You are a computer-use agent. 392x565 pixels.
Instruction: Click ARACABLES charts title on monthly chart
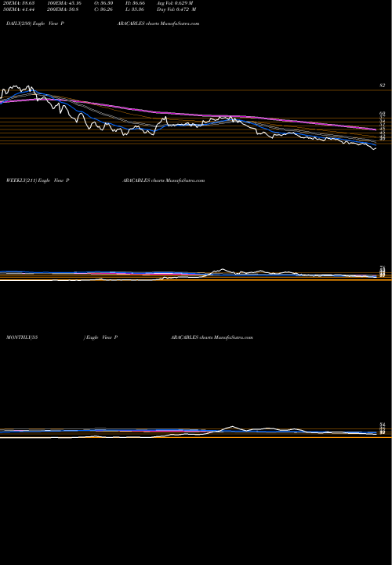212,337
